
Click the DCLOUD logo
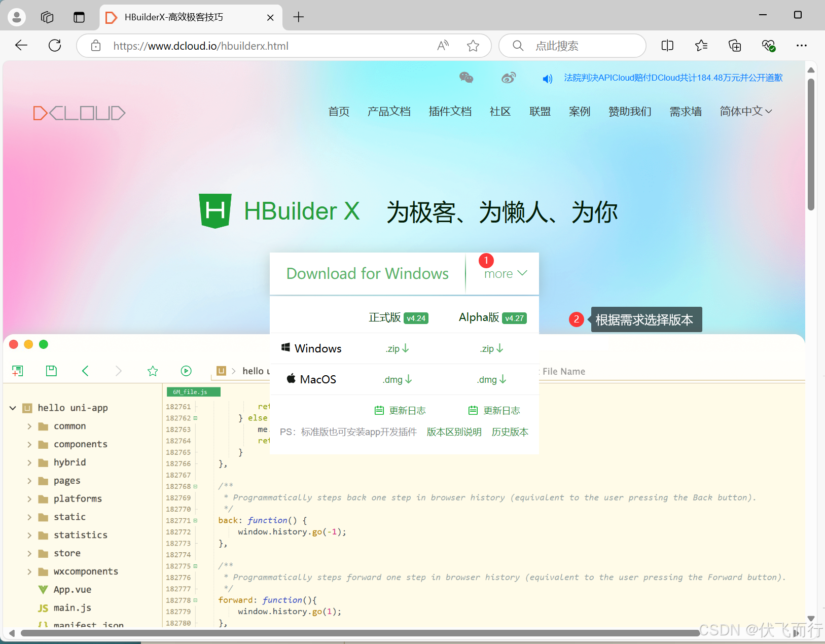click(79, 113)
